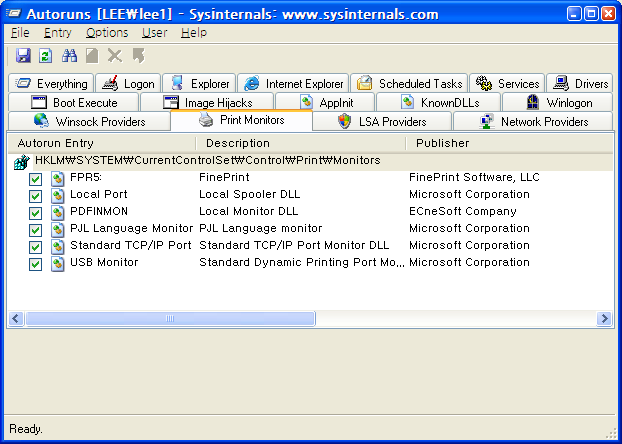The height and width of the screenshot is (444, 622).
Task: Switch to the Everything tab
Action: (51, 83)
